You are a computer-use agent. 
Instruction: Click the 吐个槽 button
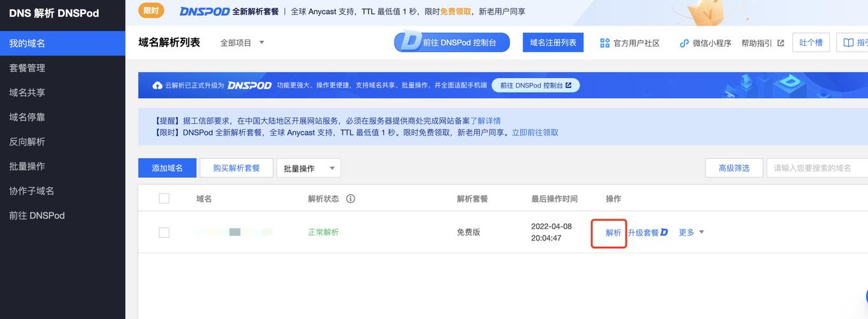tap(811, 43)
